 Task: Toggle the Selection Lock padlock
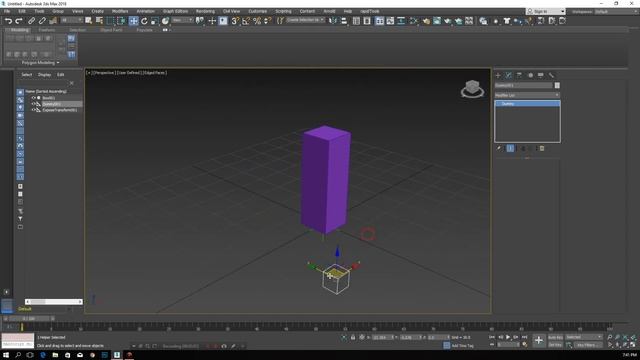coord(353,338)
